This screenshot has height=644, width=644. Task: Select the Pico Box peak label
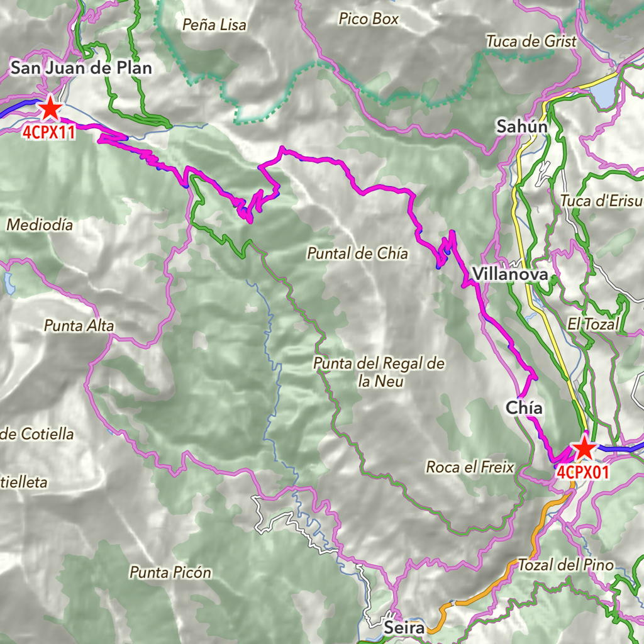[x=369, y=19]
